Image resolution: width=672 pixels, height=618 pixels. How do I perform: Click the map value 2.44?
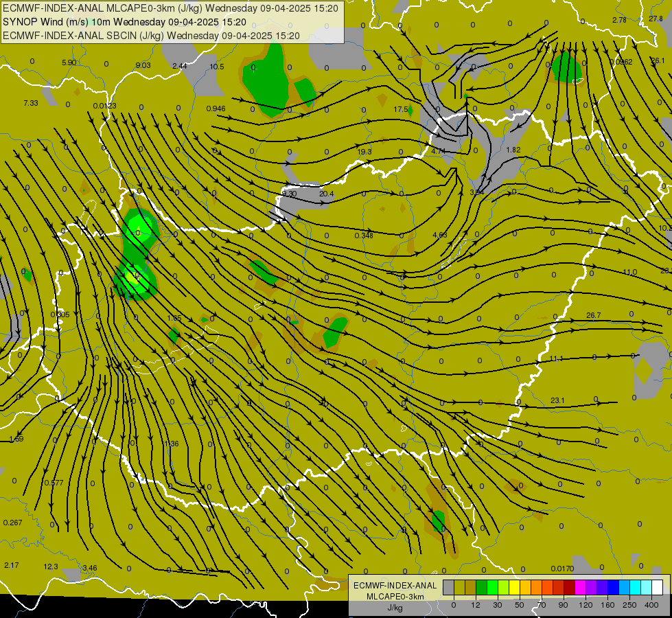[x=180, y=66]
